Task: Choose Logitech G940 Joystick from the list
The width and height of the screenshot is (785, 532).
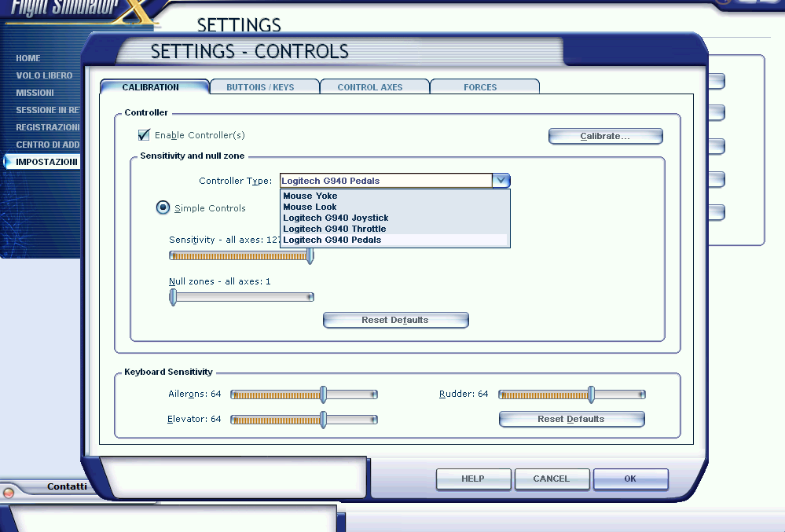Action: [x=394, y=218]
